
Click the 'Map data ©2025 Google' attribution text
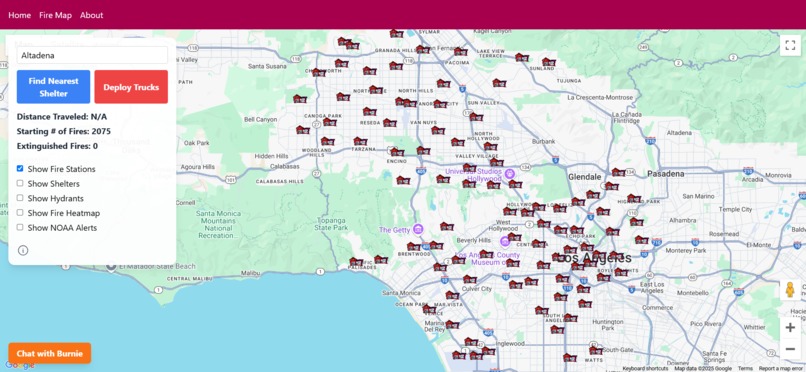(703, 369)
